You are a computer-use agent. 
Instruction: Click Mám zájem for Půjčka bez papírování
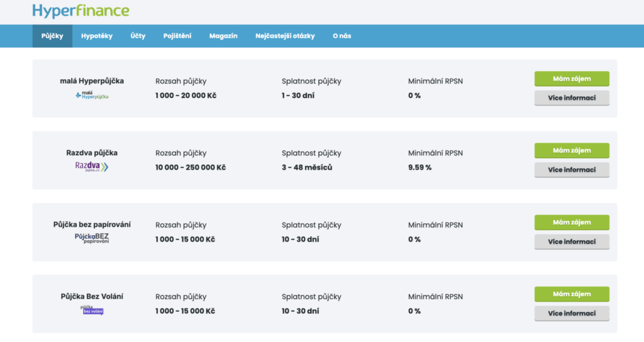click(572, 223)
